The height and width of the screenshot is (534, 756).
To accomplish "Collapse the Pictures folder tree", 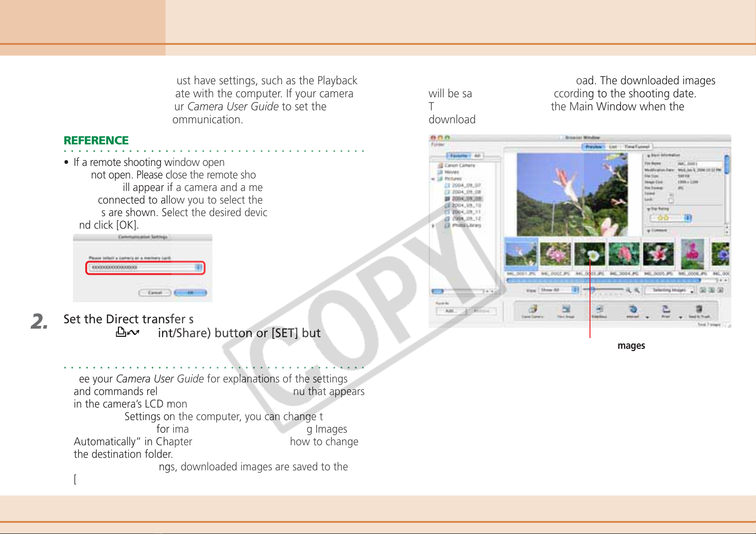I will (x=433, y=179).
